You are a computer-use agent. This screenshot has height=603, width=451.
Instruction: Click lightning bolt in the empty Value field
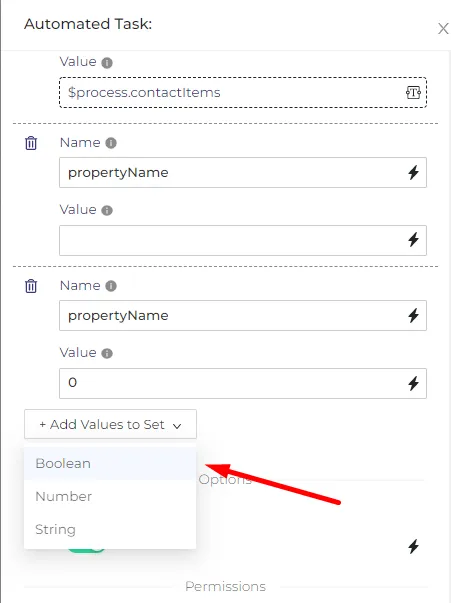[413, 240]
